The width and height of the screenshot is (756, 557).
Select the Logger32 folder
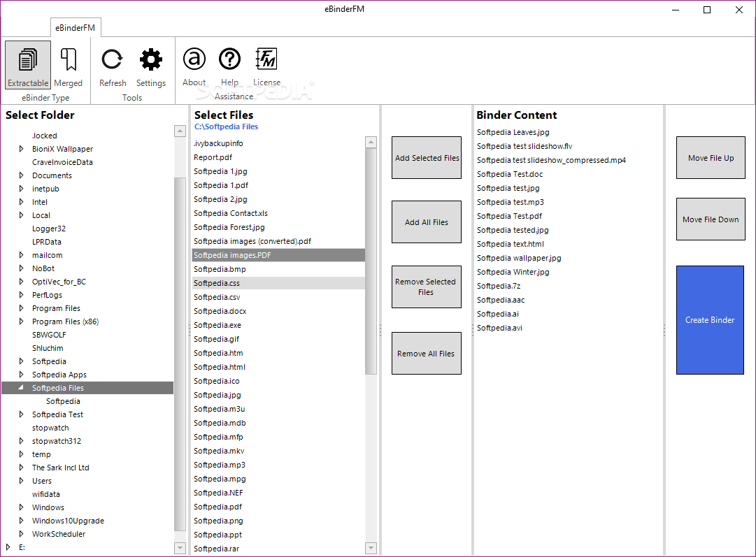(49, 229)
